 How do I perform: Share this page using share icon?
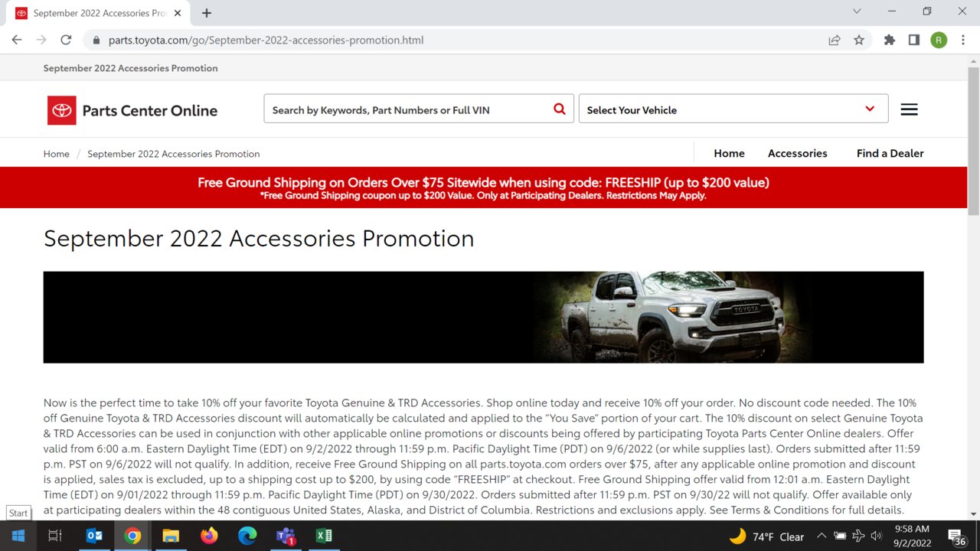point(835,40)
